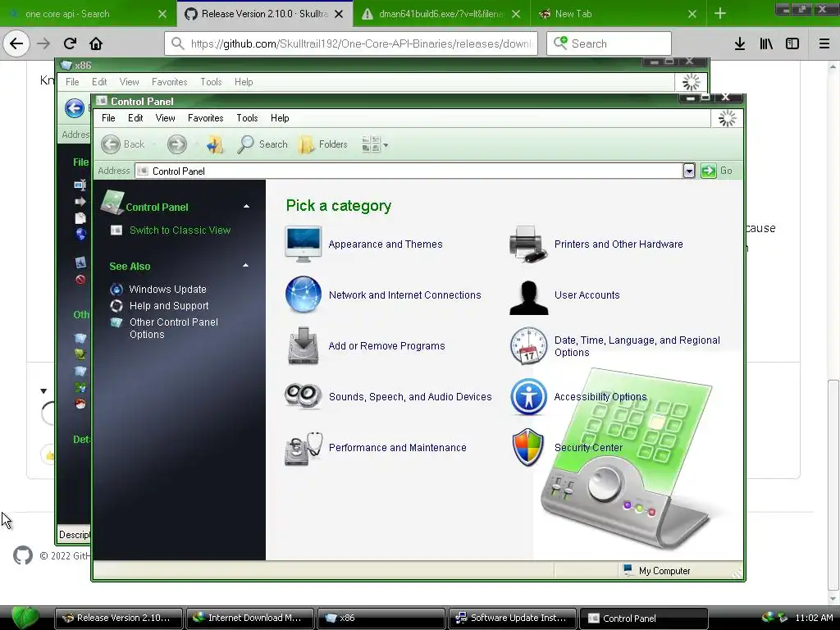
Task: Open Other Control Panel Options link
Action: 174,328
